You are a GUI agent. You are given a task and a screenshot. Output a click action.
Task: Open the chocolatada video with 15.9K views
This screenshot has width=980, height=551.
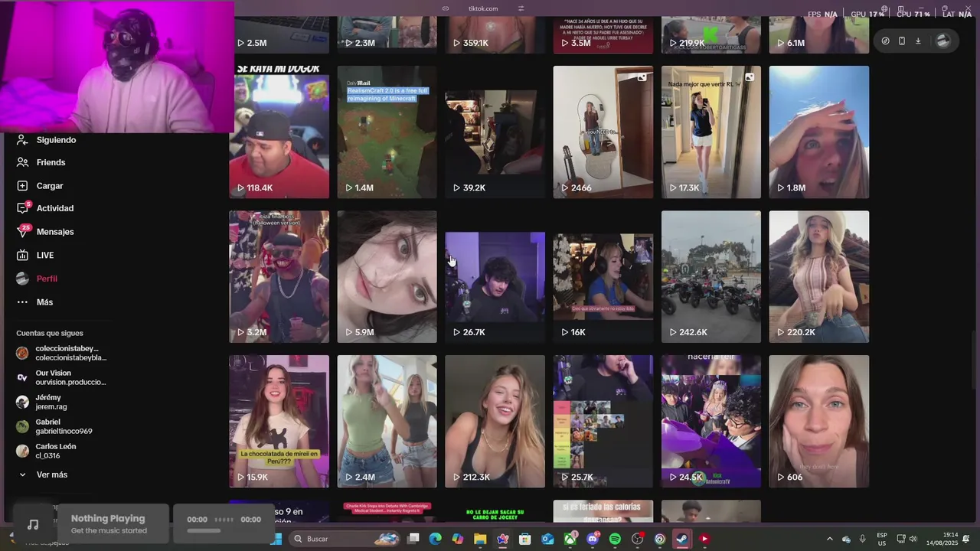(x=279, y=422)
